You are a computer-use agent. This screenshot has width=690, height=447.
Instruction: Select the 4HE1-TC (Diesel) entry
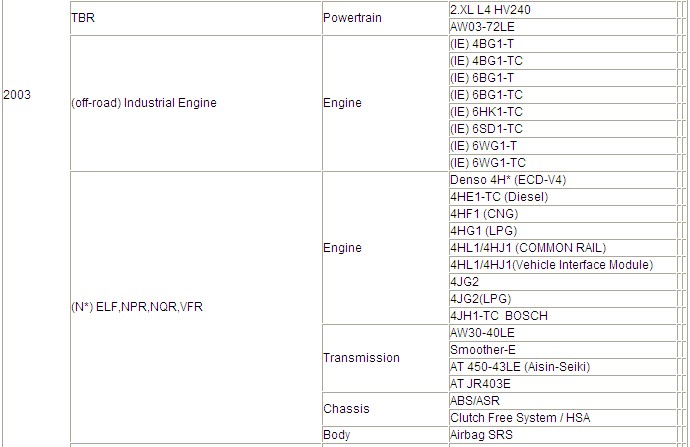coord(499,197)
